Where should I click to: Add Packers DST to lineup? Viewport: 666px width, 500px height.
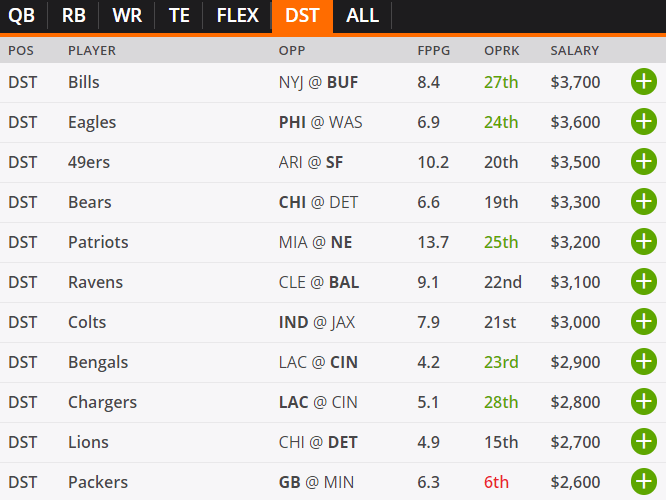point(643,482)
